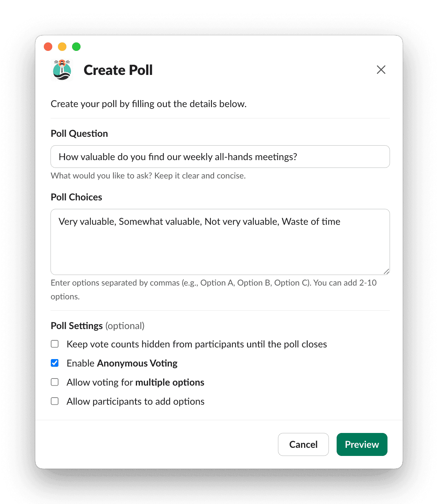Click inside the Poll Question field
The image size is (438, 504).
coord(220,157)
